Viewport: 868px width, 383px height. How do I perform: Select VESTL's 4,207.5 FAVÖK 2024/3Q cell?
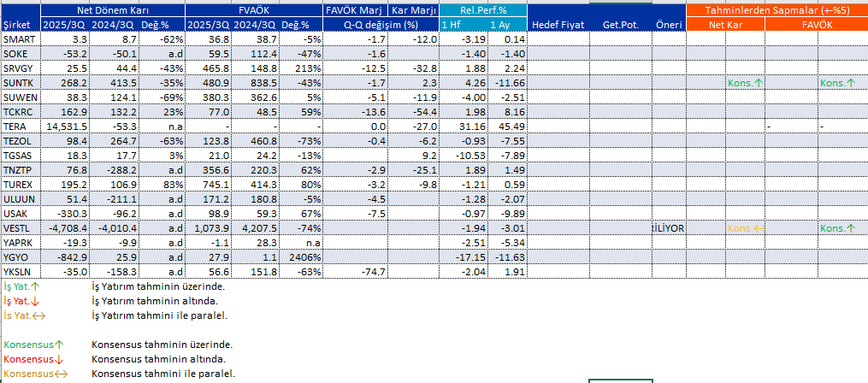pos(259,228)
